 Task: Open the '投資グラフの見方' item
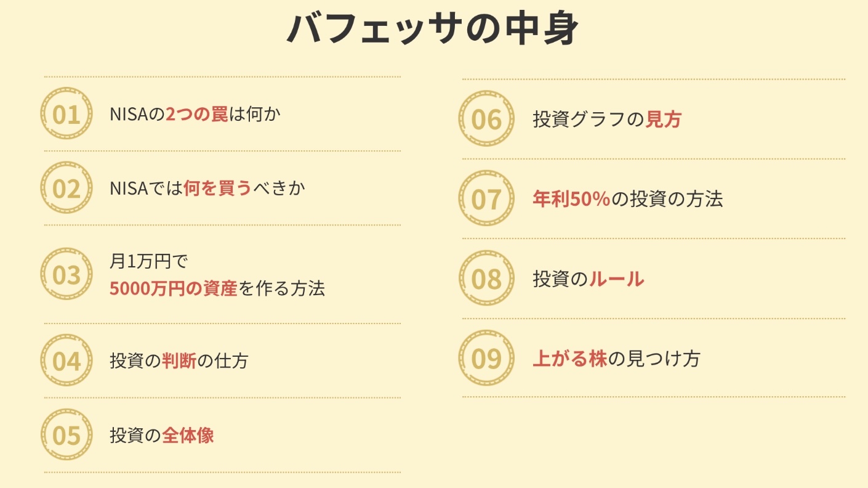[x=606, y=120]
